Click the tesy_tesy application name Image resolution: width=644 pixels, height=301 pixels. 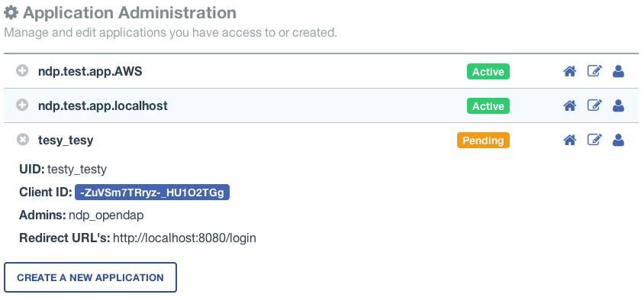pyautogui.click(x=66, y=141)
